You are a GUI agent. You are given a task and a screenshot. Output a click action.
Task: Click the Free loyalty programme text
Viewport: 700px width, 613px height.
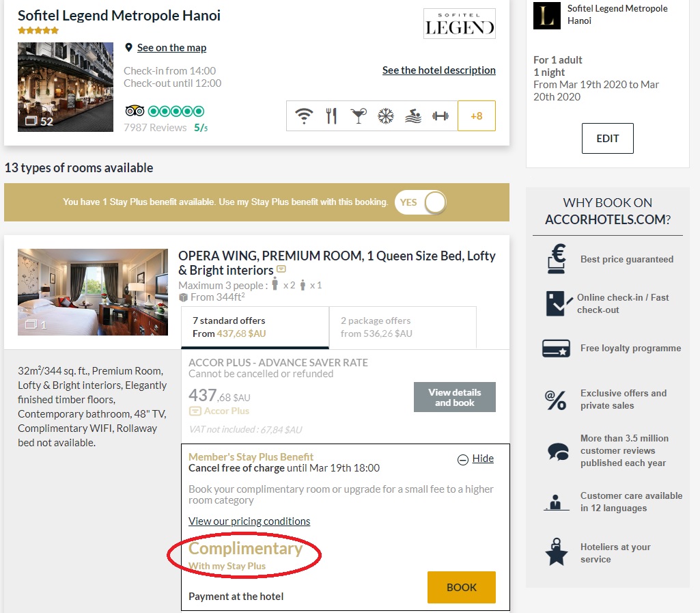(630, 348)
